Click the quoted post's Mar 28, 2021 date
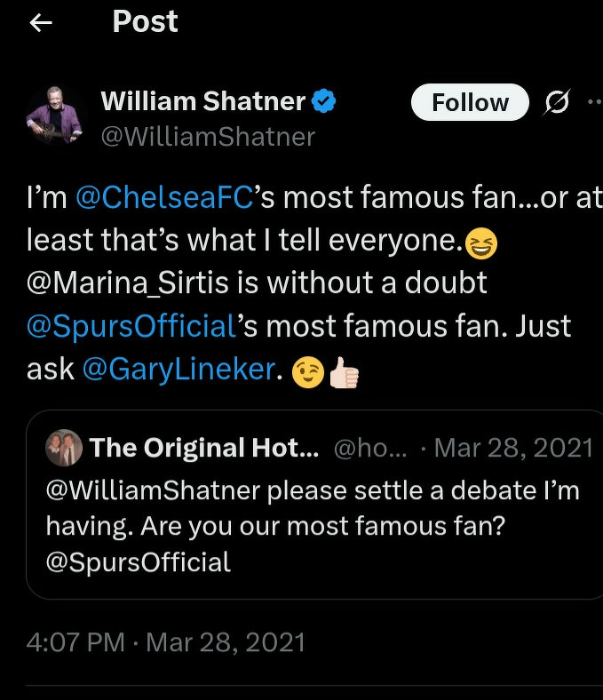 513,448
